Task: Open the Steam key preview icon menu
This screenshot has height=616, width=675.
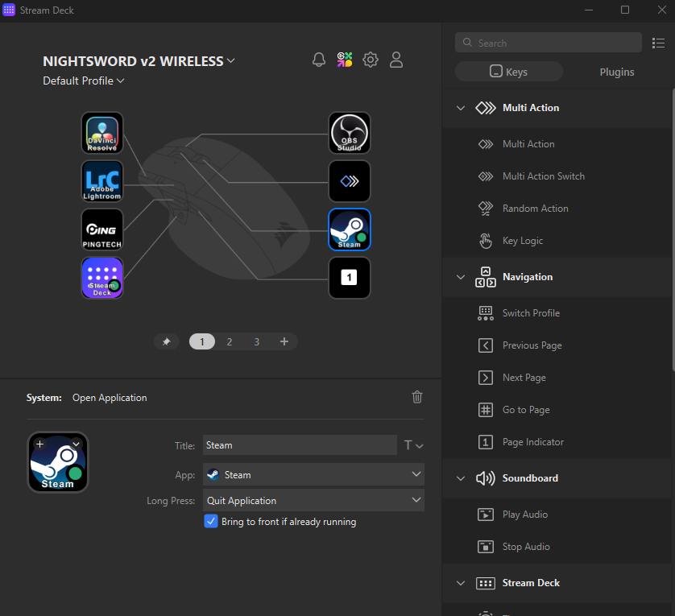Action: [x=77, y=444]
